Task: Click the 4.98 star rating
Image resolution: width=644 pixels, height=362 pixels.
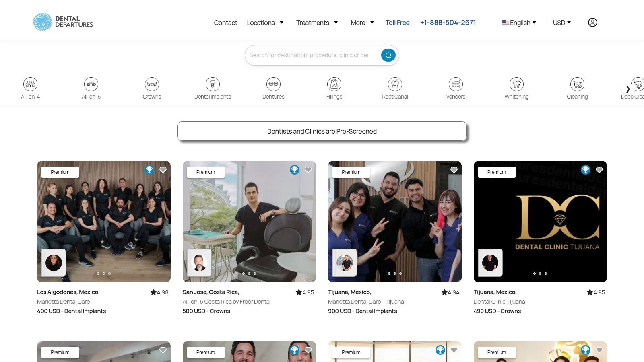Action: (x=159, y=292)
